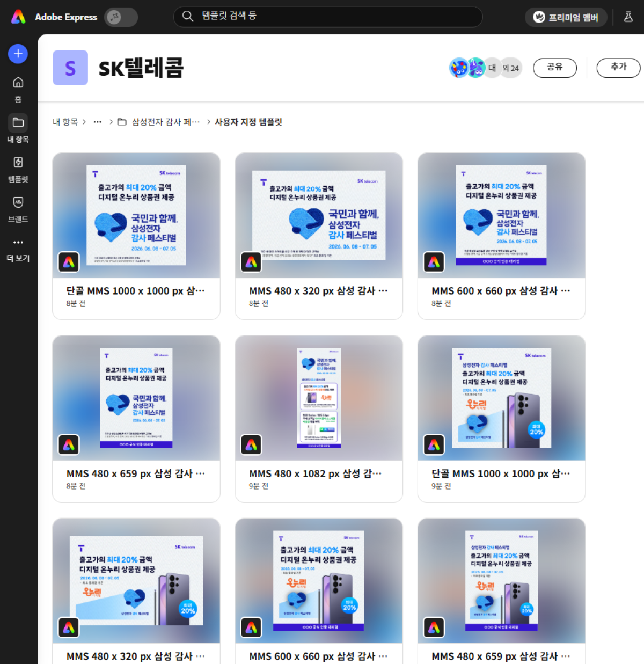Open MMS 480 x 320 thumbnail in first row
The height and width of the screenshot is (664, 644).
[319, 215]
